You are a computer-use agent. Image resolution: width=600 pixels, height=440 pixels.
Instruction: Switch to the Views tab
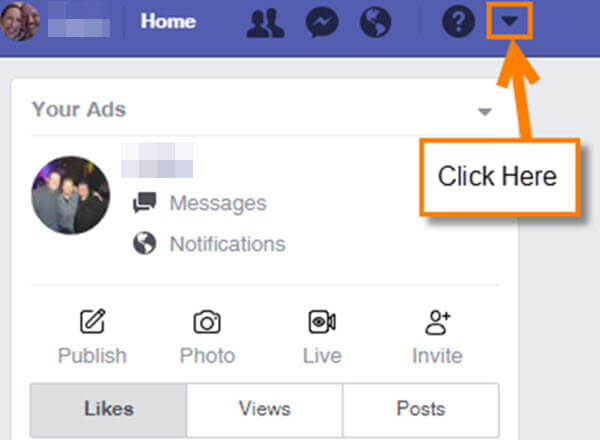[x=265, y=410]
